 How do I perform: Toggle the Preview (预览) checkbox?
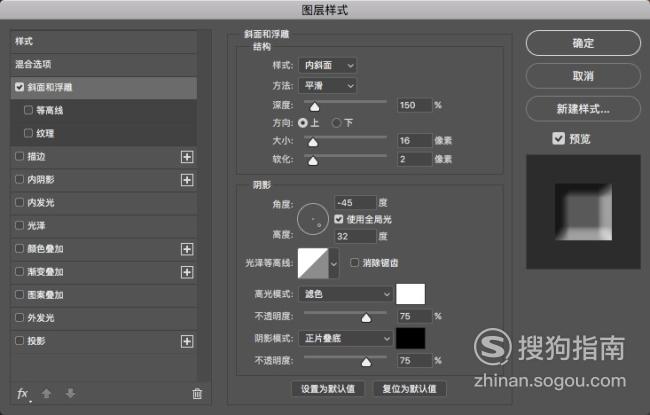click(x=558, y=138)
